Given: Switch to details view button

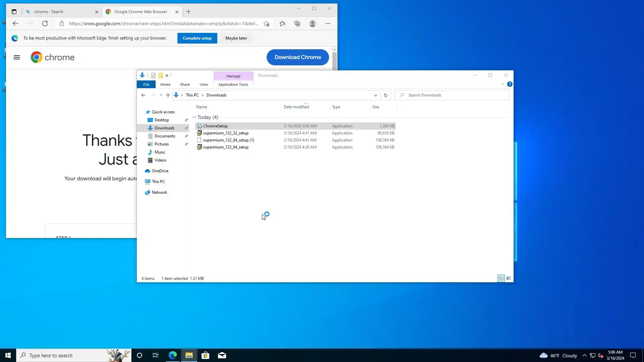Looking at the screenshot, I should coord(501,278).
